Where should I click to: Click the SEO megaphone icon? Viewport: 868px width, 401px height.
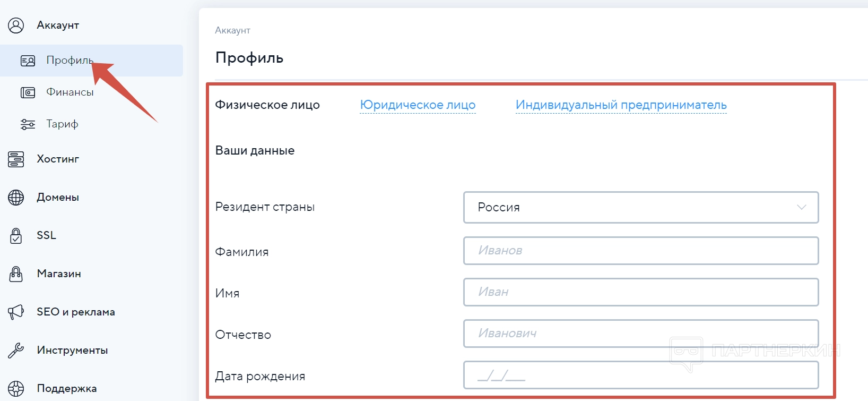(x=16, y=312)
